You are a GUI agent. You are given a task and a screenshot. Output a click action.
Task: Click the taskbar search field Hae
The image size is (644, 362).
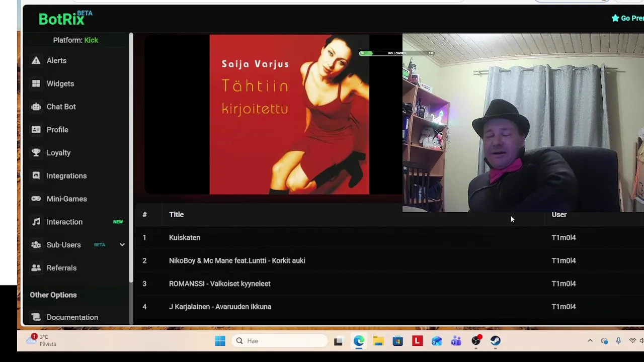[280, 341]
